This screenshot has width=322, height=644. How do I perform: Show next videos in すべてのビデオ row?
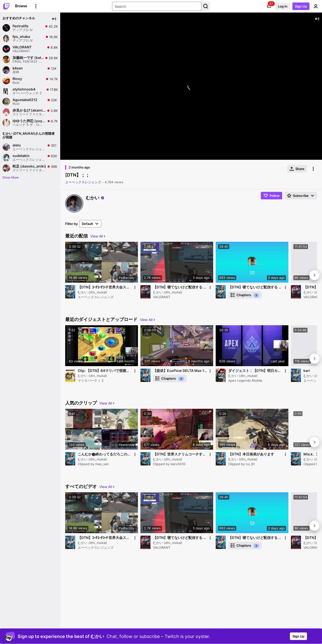(x=314, y=526)
